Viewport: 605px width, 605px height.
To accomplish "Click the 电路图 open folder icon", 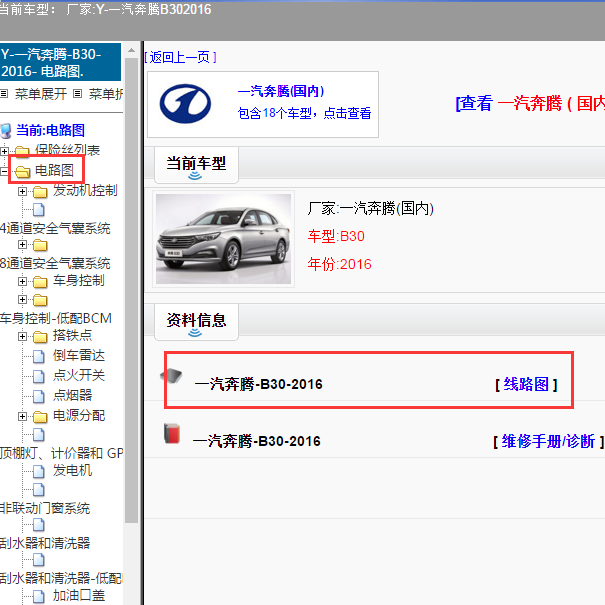I will point(23,172).
